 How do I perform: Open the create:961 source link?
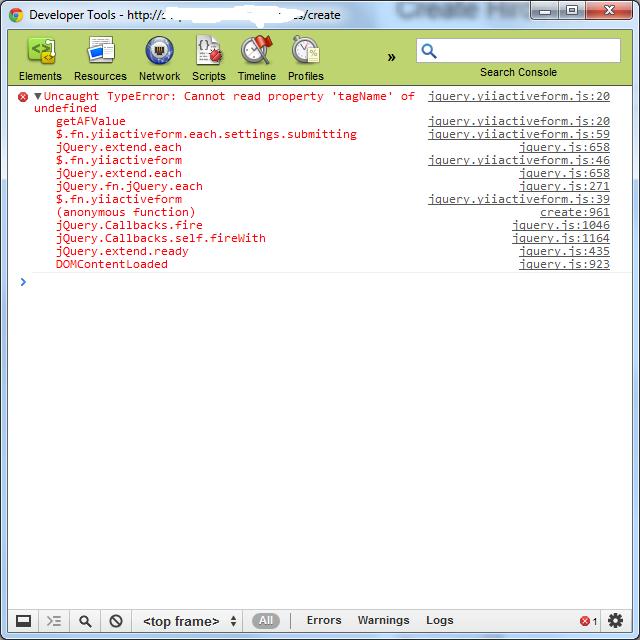click(x=574, y=212)
